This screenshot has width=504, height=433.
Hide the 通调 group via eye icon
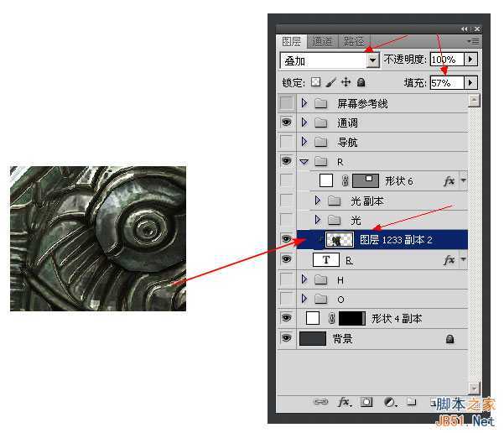[287, 123]
